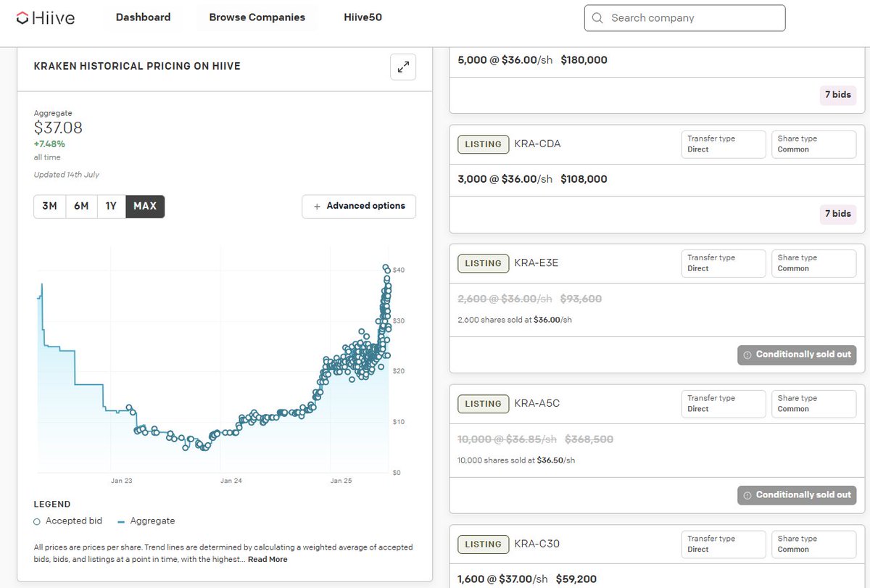Select the MAX time range

click(145, 206)
